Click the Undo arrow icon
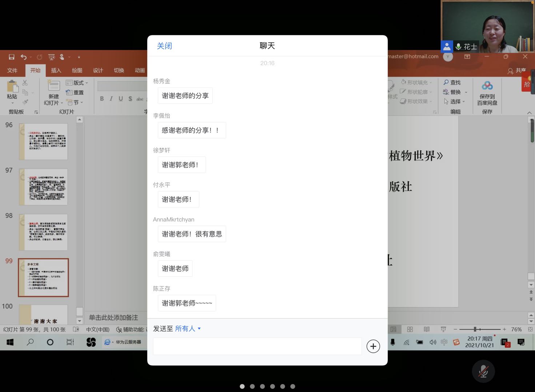The height and width of the screenshot is (392, 535). tap(24, 57)
